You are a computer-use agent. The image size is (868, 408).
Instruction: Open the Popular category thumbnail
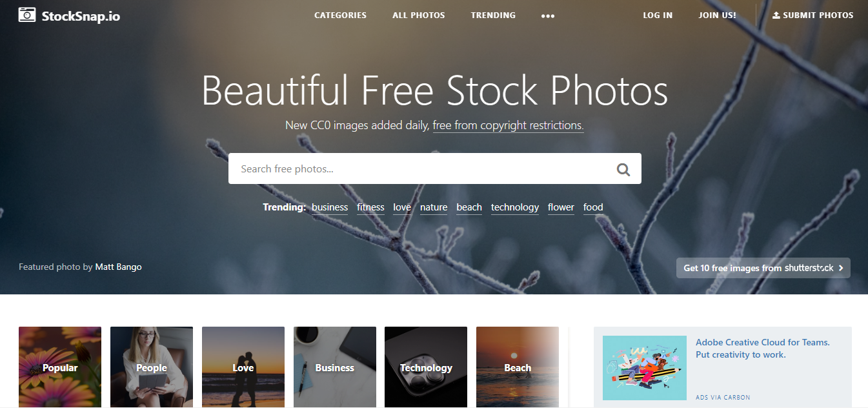coord(60,367)
